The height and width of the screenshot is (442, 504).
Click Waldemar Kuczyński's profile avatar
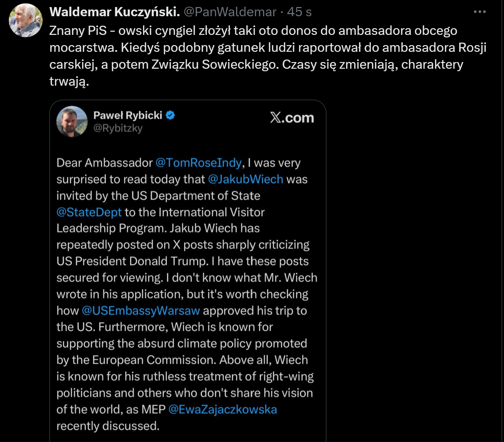[26, 21]
